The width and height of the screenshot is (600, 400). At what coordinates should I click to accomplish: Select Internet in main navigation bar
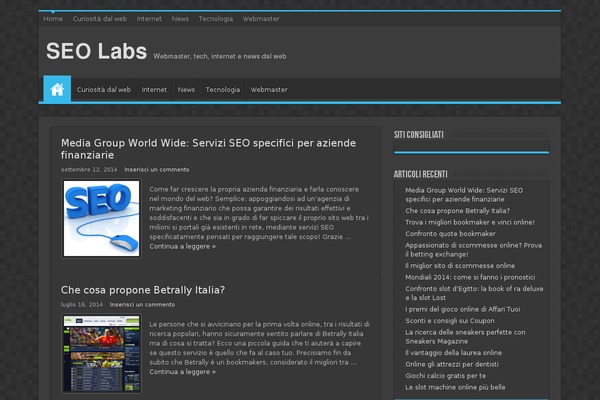(154, 90)
